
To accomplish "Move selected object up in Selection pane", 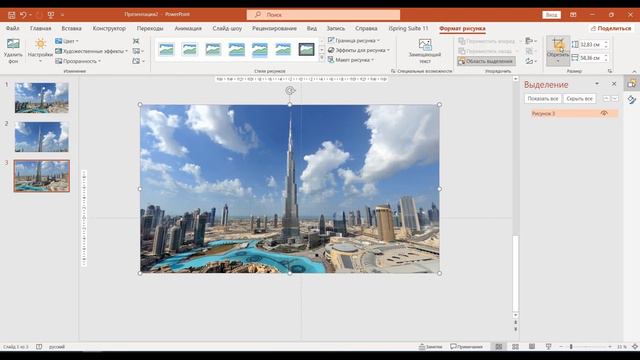I will 606,99.
